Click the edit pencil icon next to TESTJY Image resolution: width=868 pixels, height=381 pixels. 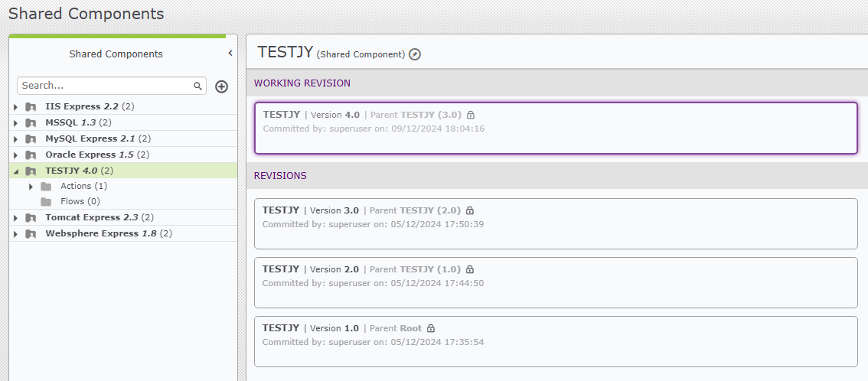pyautogui.click(x=415, y=54)
